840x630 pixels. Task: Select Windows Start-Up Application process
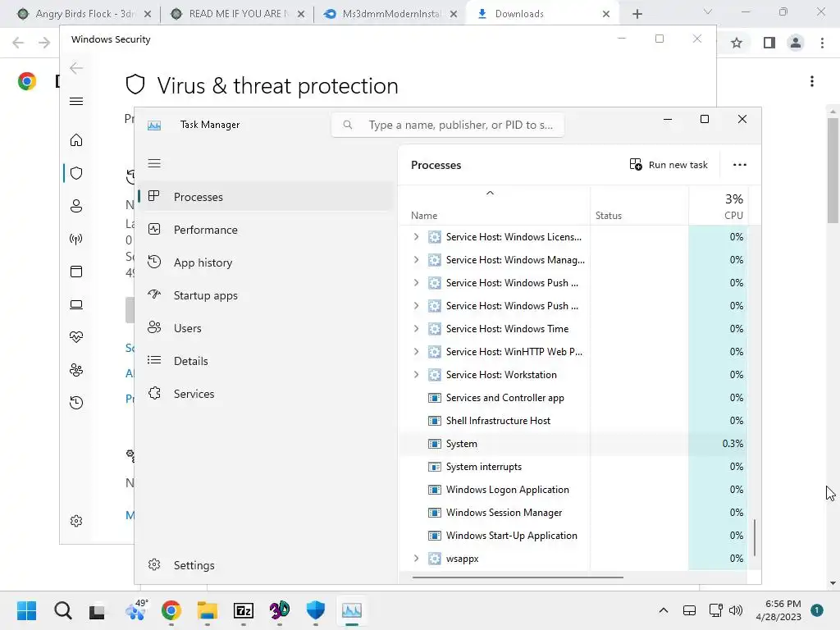(573, 536)
